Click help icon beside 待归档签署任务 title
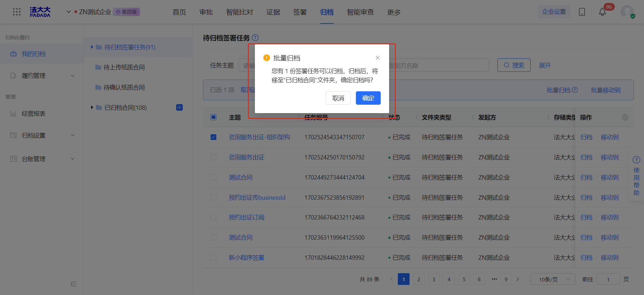Screen dimensions: 644x295 [255, 38]
